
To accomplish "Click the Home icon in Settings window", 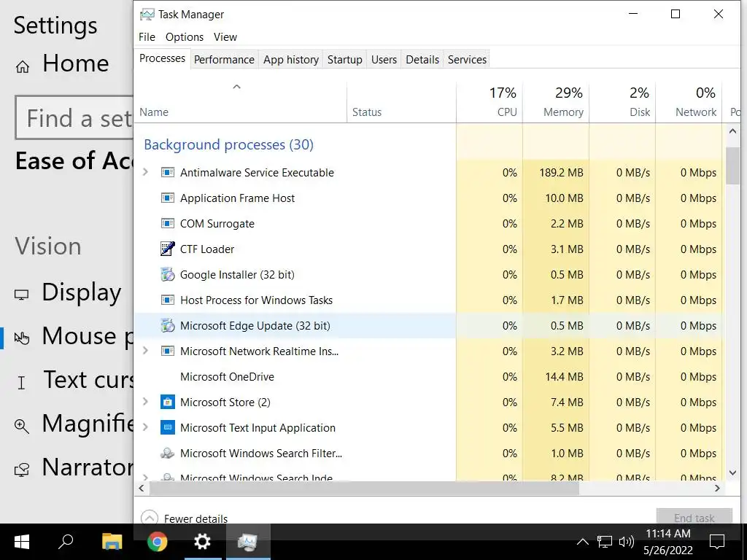I will tap(23, 67).
